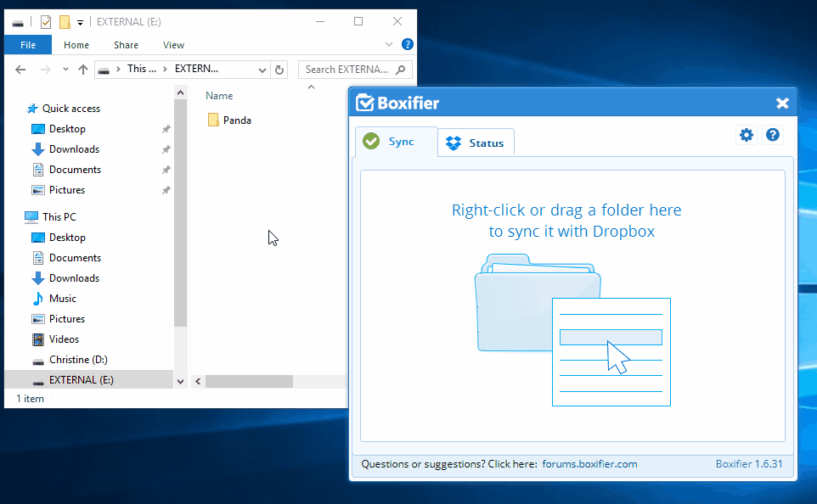Click the pin icon beside Pictures

coord(166,190)
